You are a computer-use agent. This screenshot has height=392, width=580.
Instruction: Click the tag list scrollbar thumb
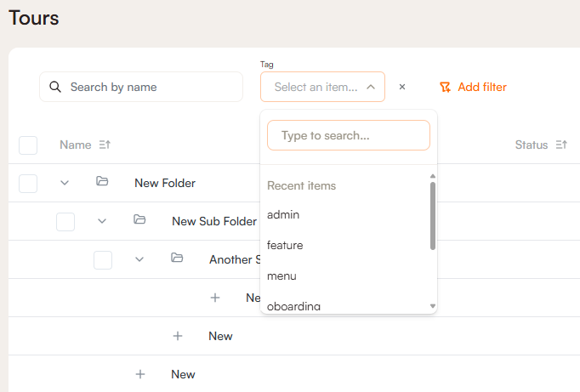(433, 215)
